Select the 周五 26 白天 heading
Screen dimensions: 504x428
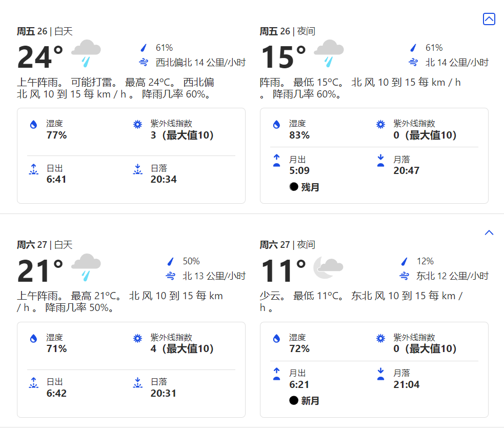(45, 31)
